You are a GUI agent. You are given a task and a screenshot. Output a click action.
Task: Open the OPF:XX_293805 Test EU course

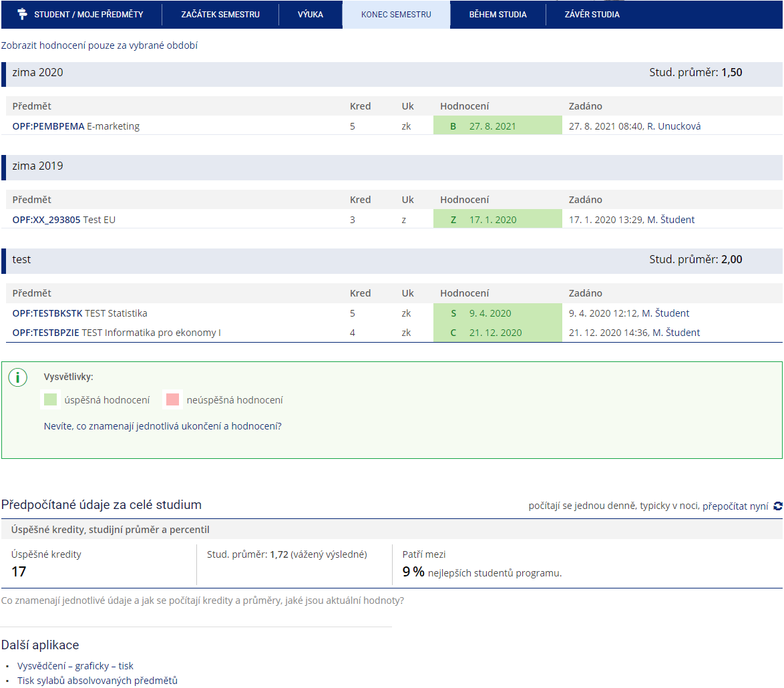pos(64,220)
